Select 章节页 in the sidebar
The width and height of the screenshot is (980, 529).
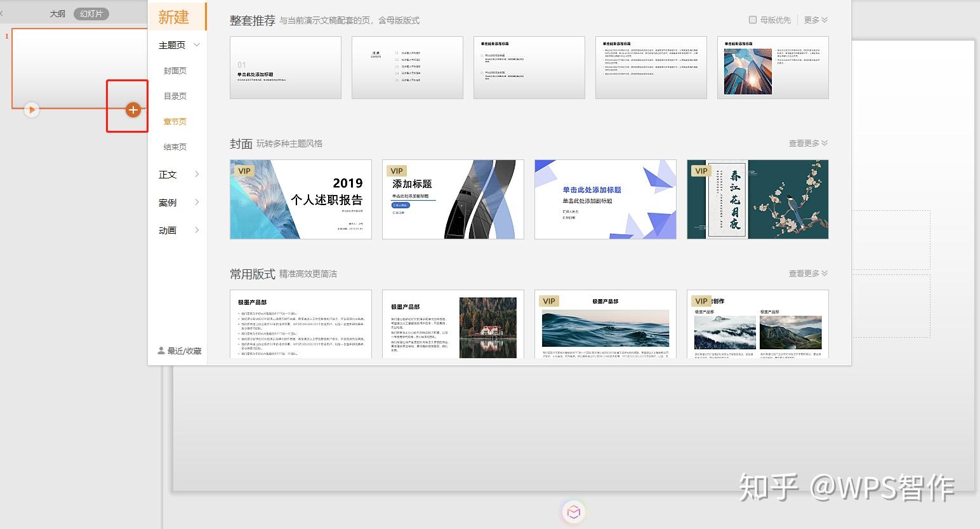click(x=175, y=122)
